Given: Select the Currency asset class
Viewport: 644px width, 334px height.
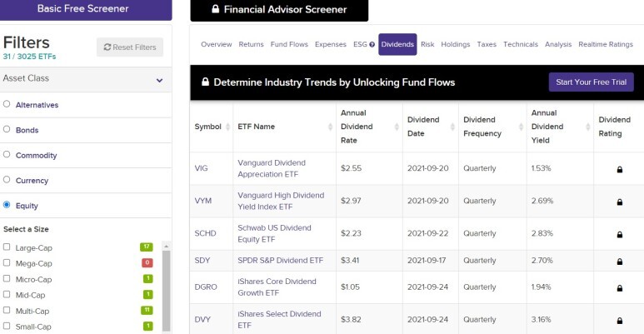Looking at the screenshot, I should click(x=7, y=180).
